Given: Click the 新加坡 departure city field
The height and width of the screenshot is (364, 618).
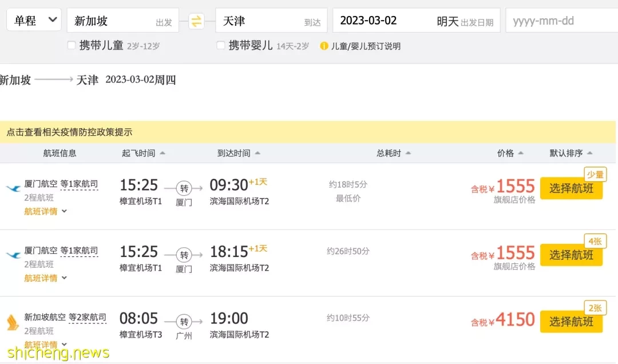Looking at the screenshot, I should tap(123, 20).
